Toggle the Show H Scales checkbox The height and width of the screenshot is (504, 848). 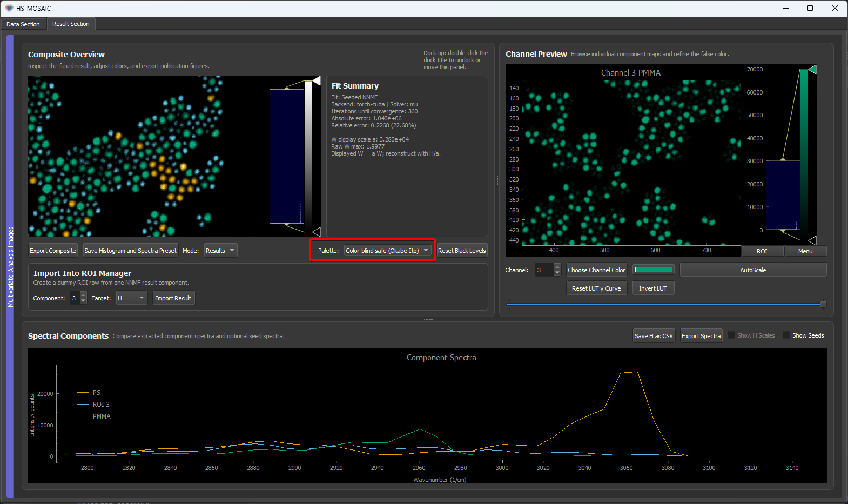coord(732,335)
